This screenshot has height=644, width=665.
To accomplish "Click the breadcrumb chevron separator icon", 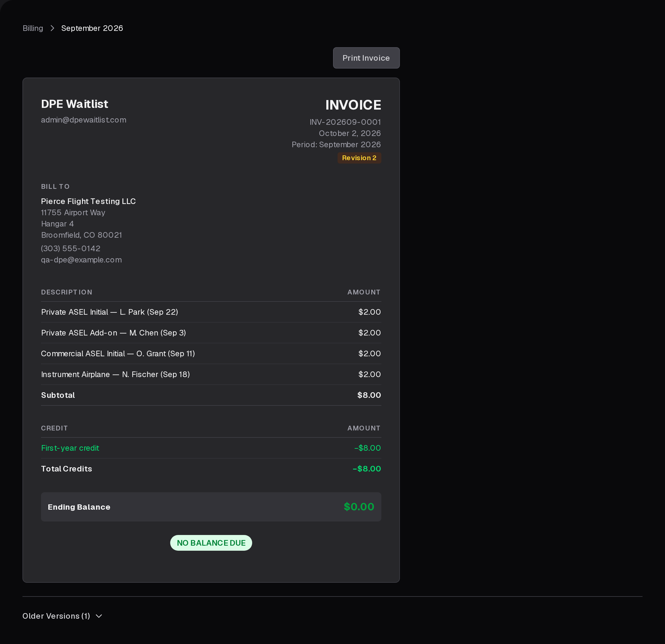I will (x=52, y=28).
